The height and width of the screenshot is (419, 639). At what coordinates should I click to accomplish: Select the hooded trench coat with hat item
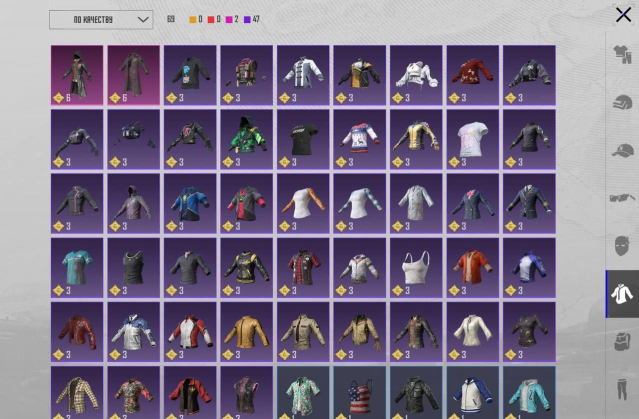(x=77, y=75)
